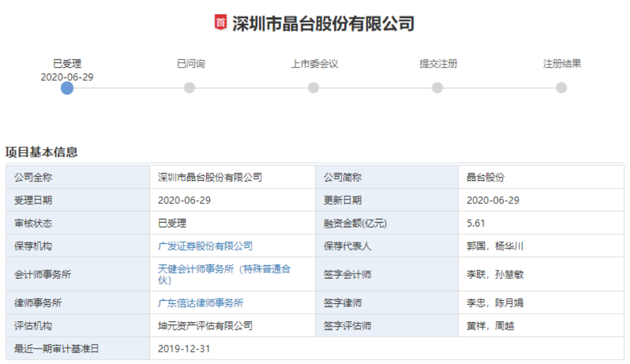Viewport: 630px width, 364px height.
Task: Click the 已问询 stage label
Action: [x=191, y=64]
